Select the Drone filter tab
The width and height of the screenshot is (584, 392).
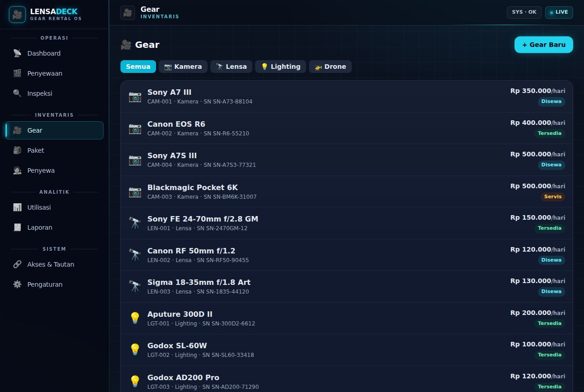tap(330, 67)
